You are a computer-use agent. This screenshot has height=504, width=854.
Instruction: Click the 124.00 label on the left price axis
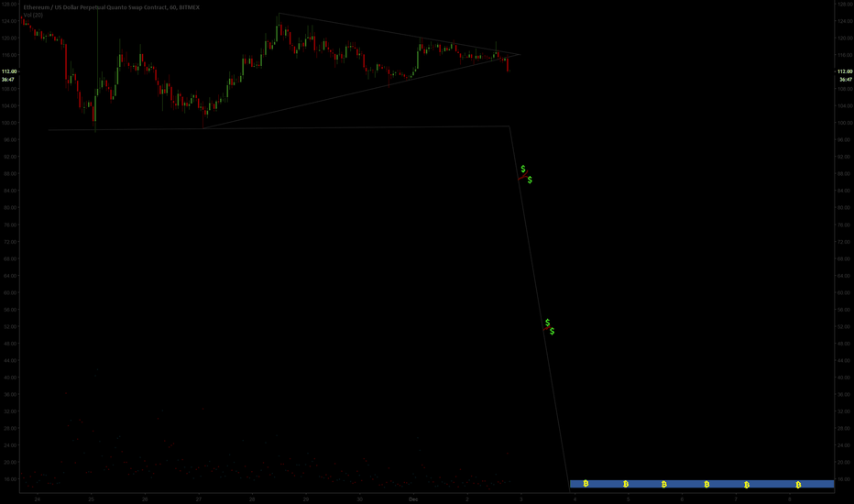coord(9,21)
